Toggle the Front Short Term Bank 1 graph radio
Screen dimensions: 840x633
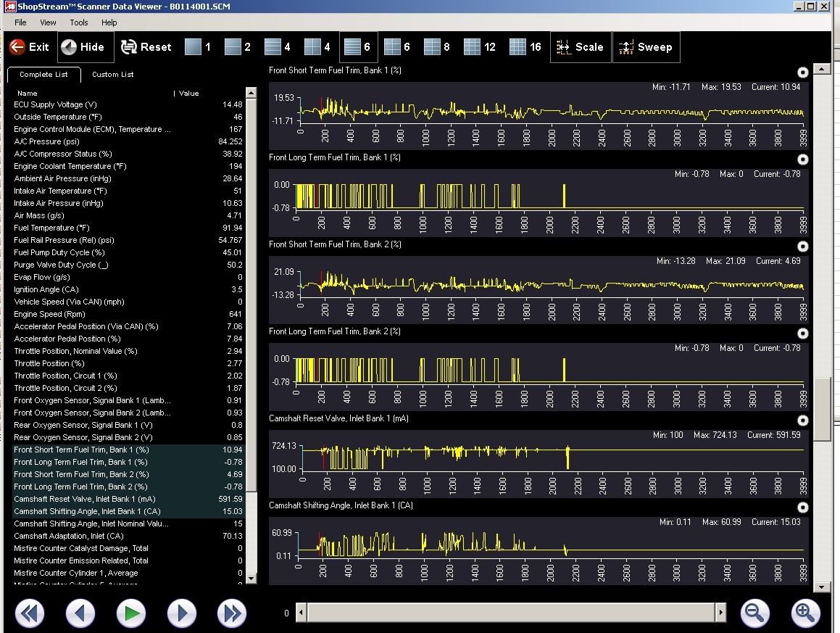coord(802,72)
